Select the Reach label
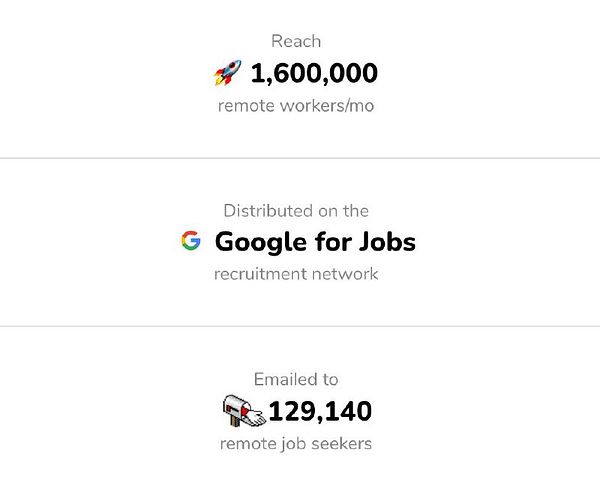 click(296, 41)
